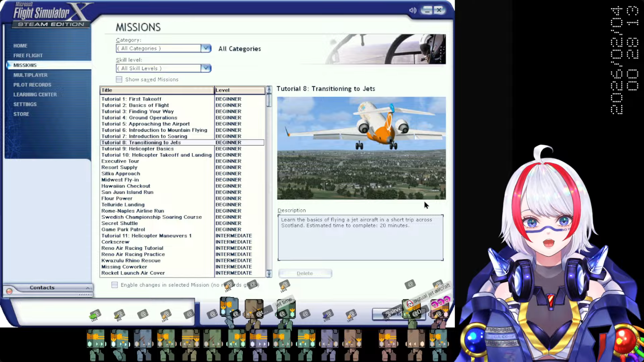This screenshot has height=362, width=644.
Task: Sort missions by Level column header
Action: (240, 90)
